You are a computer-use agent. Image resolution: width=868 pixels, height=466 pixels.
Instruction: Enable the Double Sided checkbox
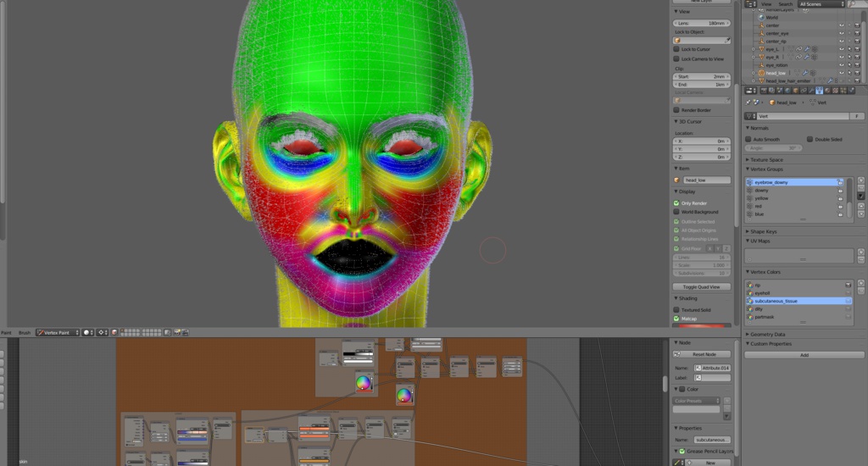coord(810,140)
